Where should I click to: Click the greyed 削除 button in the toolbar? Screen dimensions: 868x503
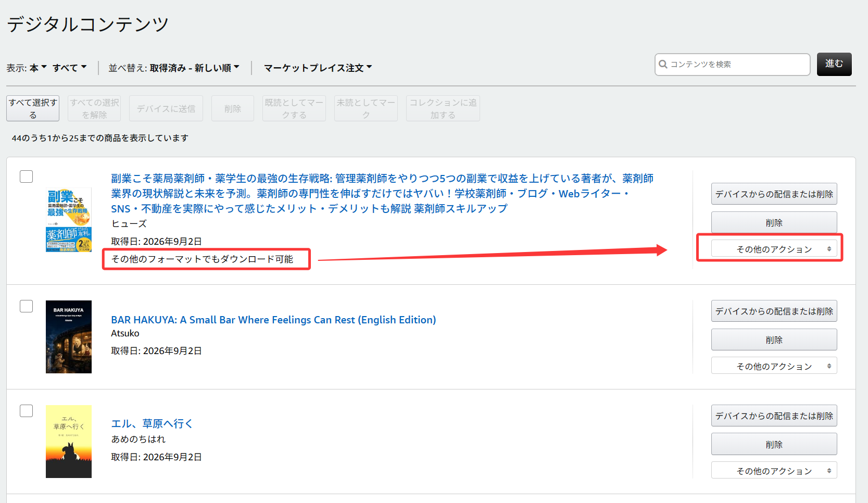[233, 108]
